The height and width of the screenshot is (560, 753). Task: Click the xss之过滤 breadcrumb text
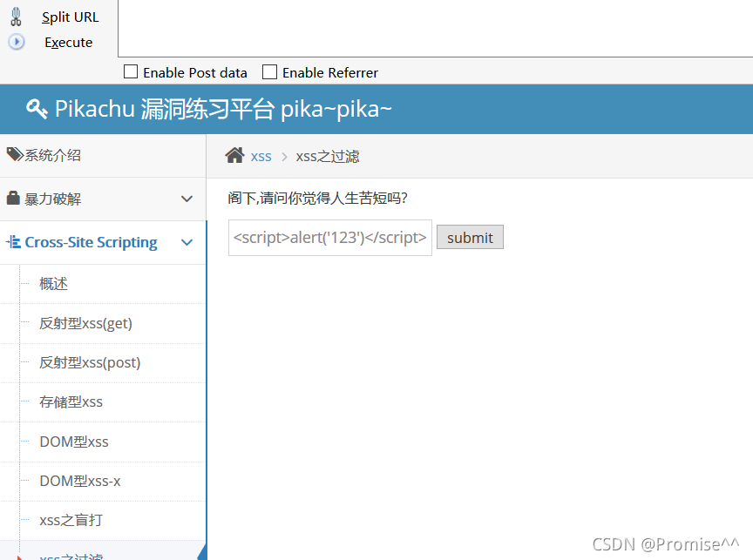(328, 157)
